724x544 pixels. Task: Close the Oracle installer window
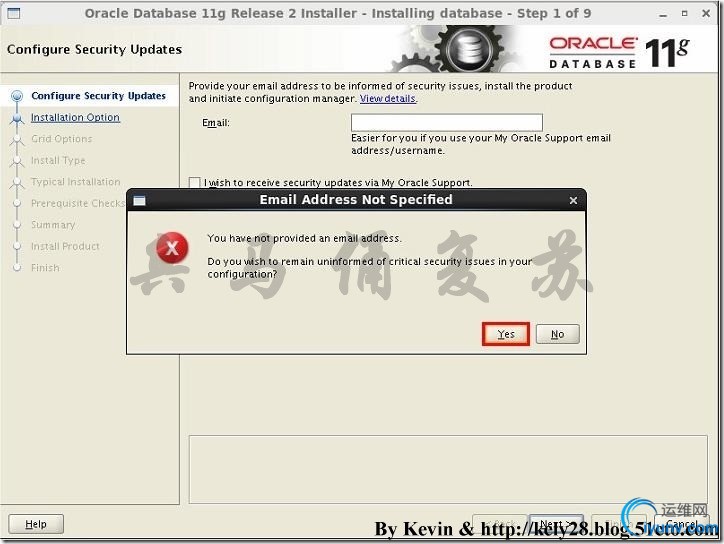706,13
